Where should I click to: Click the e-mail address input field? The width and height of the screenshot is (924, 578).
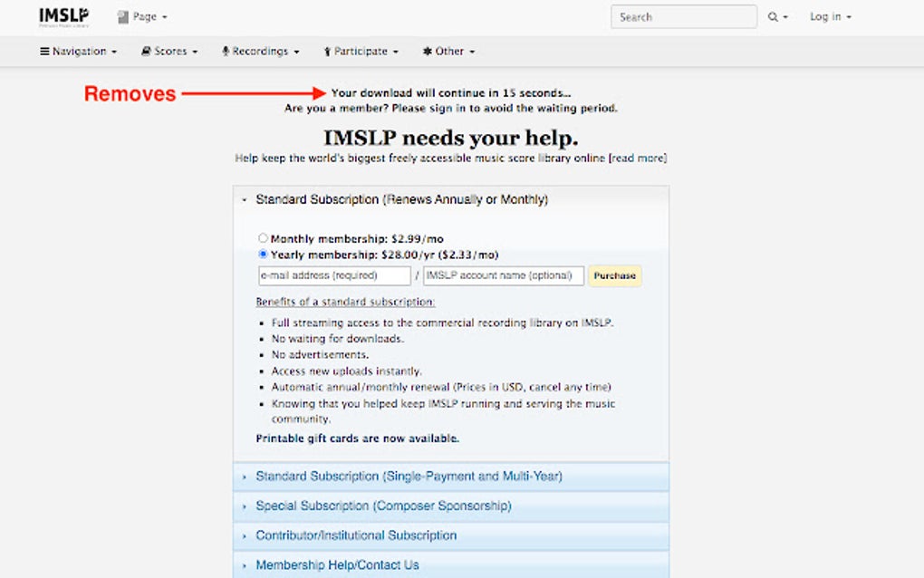pyautogui.click(x=334, y=275)
